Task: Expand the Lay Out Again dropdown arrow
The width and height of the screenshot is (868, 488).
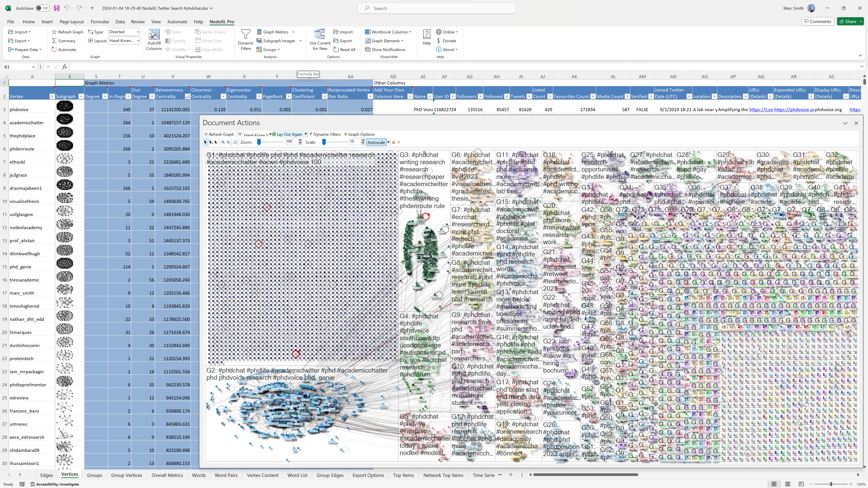Action: pyautogui.click(x=306, y=134)
